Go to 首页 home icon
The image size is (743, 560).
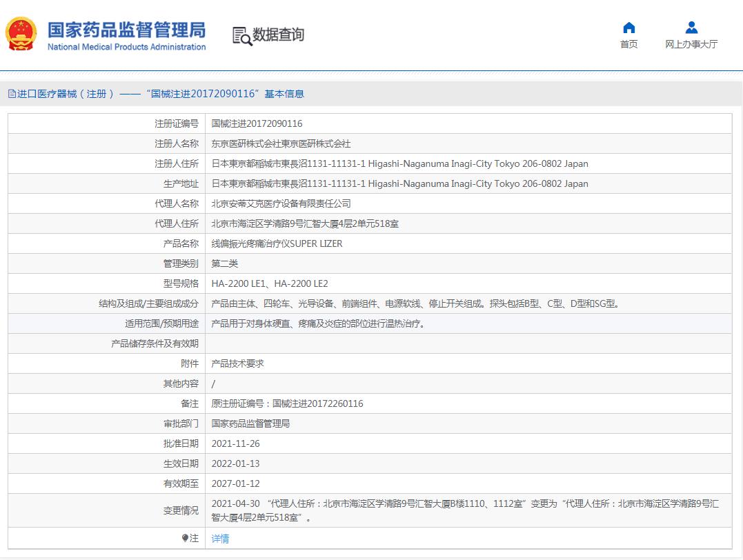628,28
